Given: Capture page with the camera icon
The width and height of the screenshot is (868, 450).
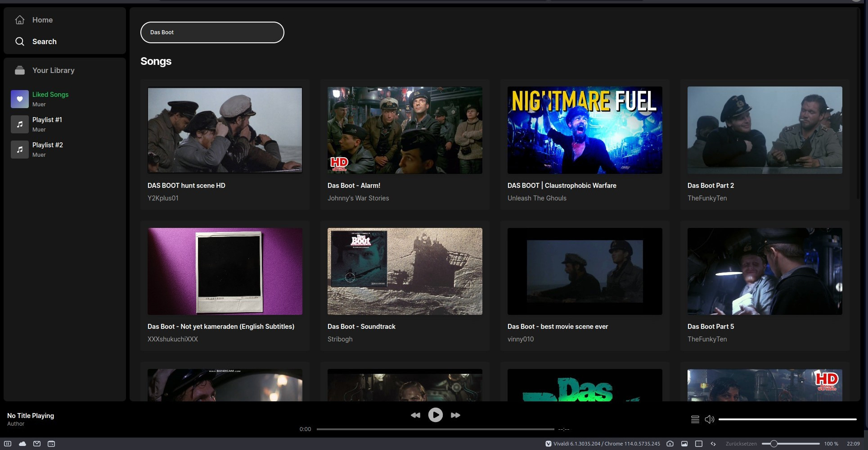Looking at the screenshot, I should click(x=670, y=444).
